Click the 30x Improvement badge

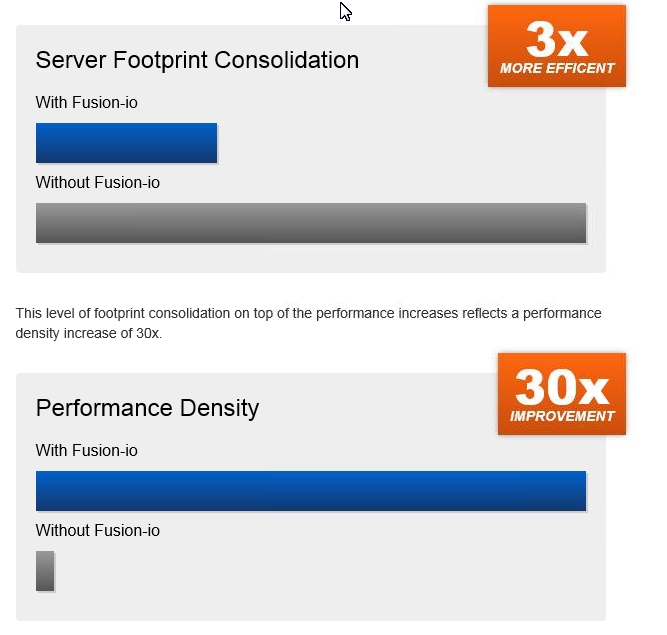tap(562, 394)
